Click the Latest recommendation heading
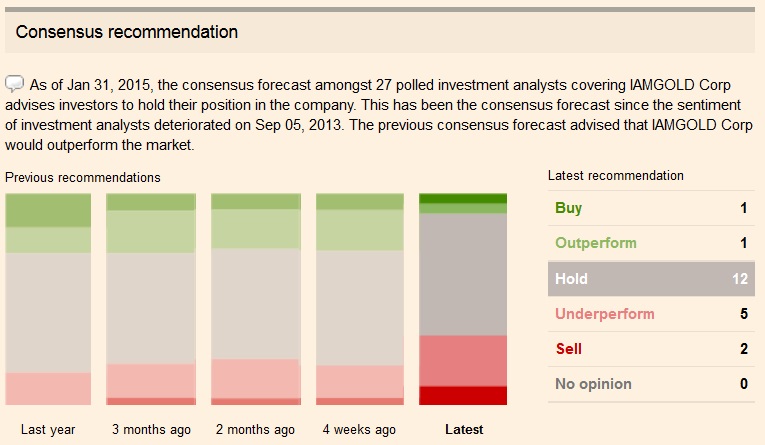This screenshot has width=765, height=445. 616,175
